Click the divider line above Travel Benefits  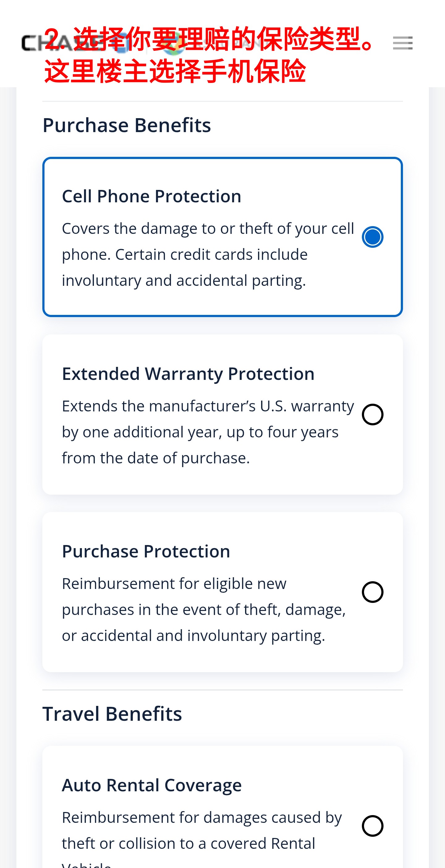222,690
